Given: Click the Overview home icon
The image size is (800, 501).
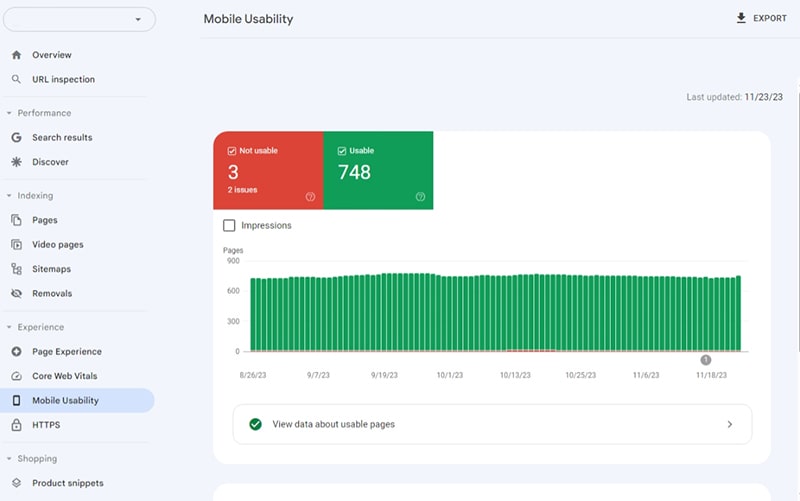Looking at the screenshot, I should pyautogui.click(x=16, y=55).
